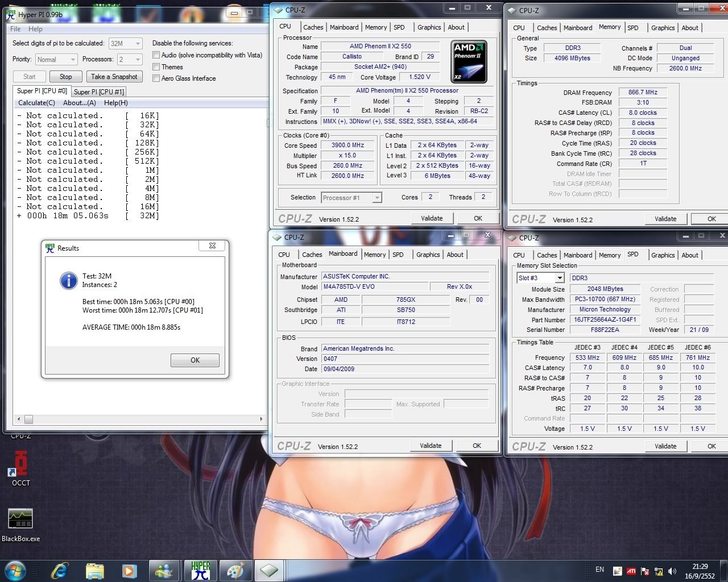
Task: Switch to CPU-Z via taskbar icon
Action: (x=269, y=570)
